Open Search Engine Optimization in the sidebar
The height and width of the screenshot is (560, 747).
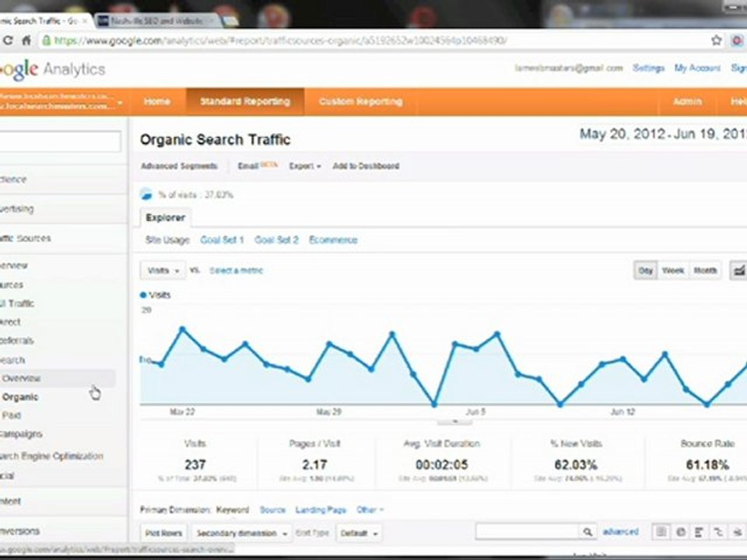[51, 457]
